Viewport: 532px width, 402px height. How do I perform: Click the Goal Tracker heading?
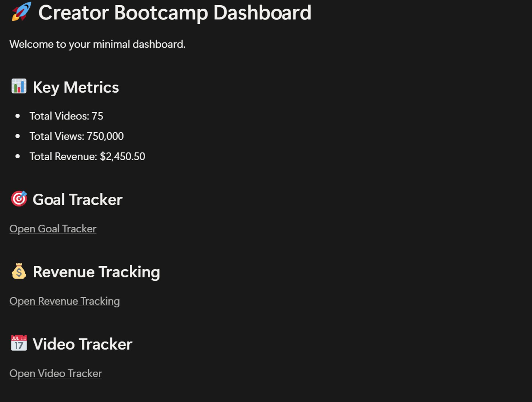click(x=78, y=200)
